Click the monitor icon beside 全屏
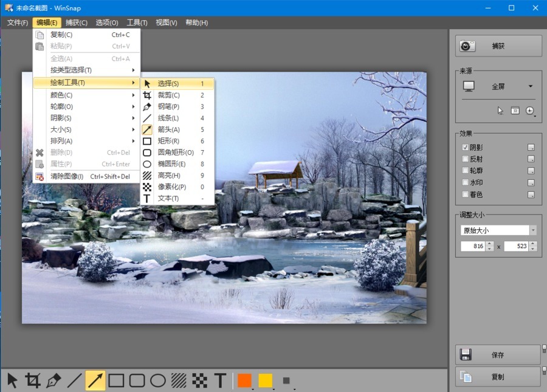Viewport: 547px width, 392px height. (469, 86)
